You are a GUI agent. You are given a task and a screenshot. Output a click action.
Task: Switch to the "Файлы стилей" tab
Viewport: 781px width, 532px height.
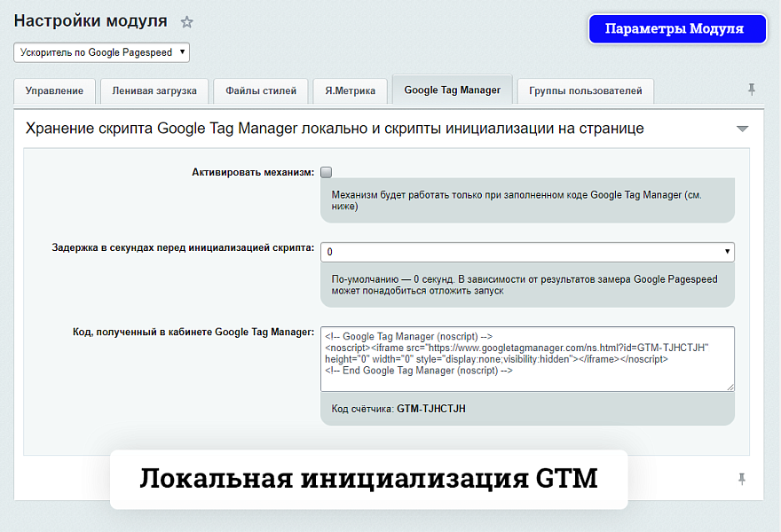[x=264, y=90]
